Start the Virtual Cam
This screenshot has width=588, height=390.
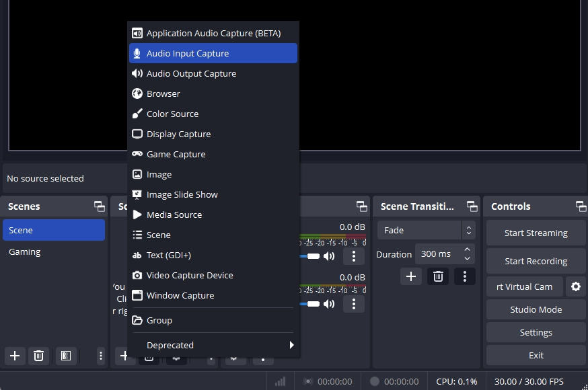(x=525, y=287)
